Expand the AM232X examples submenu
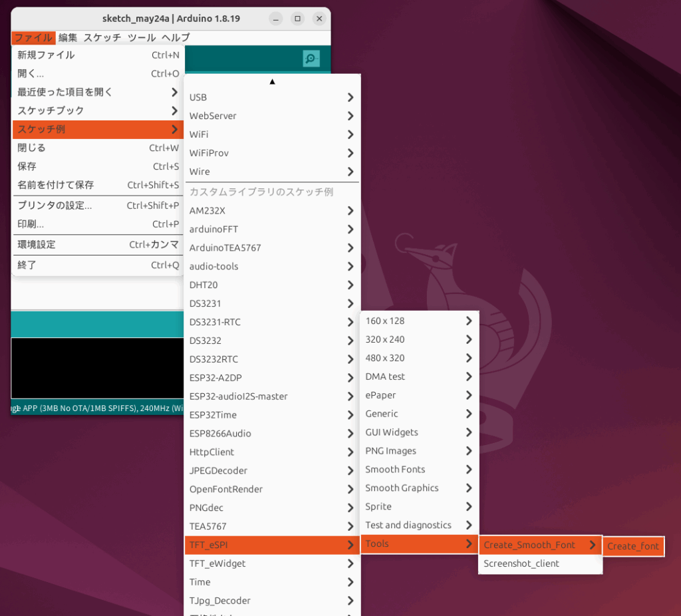 (x=272, y=211)
